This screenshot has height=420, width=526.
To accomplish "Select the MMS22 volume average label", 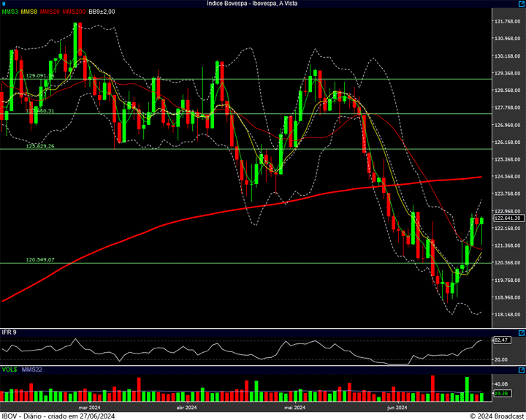I will point(32,370).
